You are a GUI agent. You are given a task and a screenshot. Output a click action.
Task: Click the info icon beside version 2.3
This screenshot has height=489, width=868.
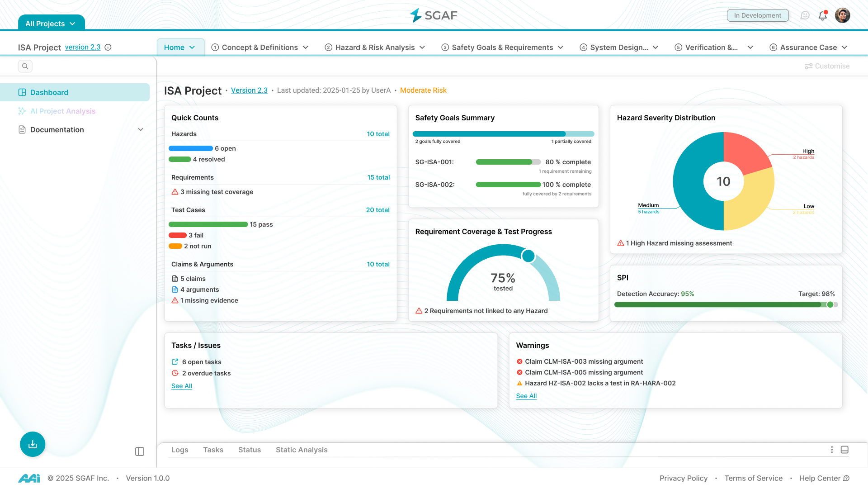pyautogui.click(x=108, y=47)
